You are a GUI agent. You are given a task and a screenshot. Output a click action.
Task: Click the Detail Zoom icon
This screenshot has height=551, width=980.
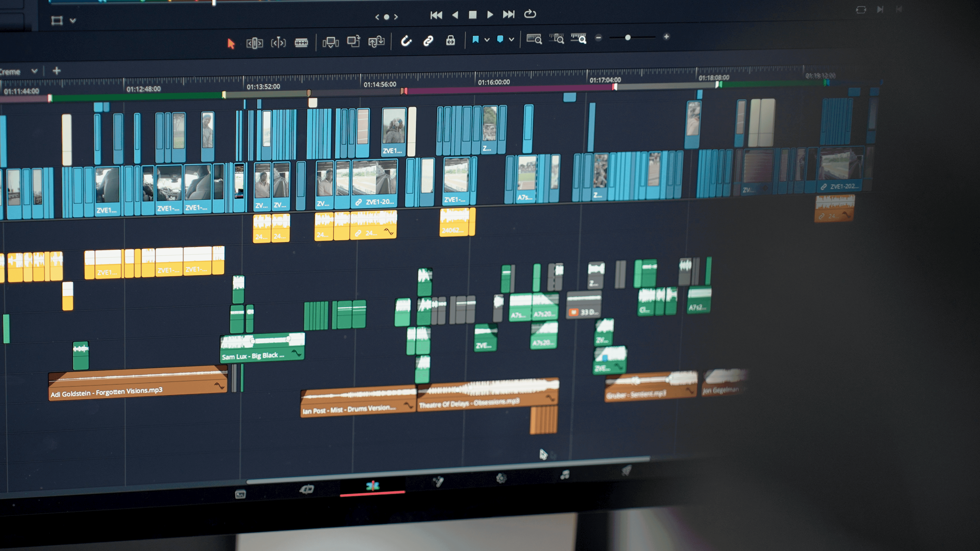tap(557, 38)
